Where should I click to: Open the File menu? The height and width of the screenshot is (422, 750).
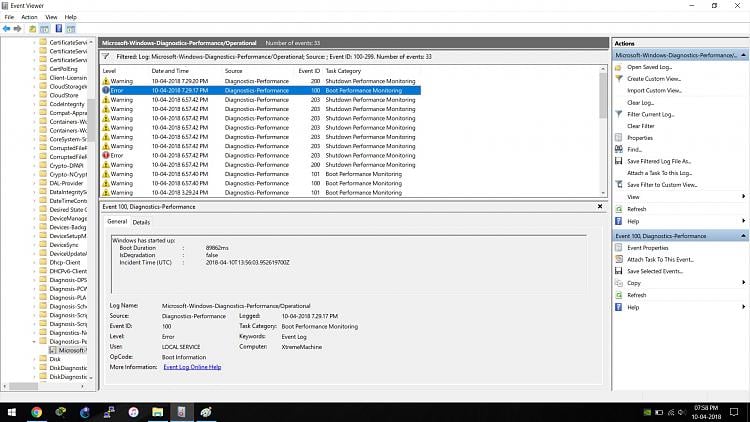(x=9, y=17)
